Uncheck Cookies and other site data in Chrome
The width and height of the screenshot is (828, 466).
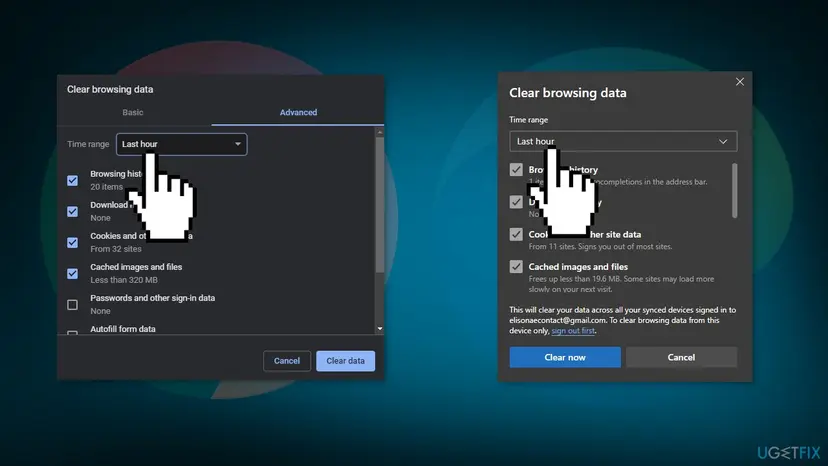(72, 243)
